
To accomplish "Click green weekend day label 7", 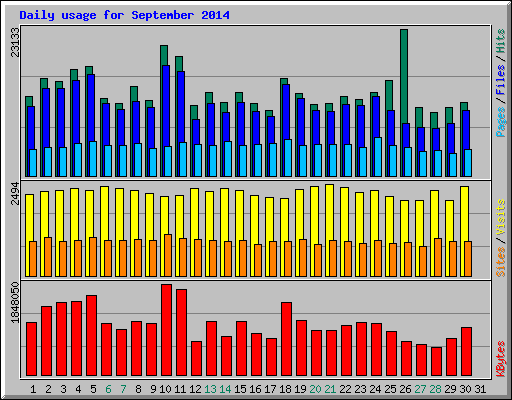I will [x=123, y=389].
